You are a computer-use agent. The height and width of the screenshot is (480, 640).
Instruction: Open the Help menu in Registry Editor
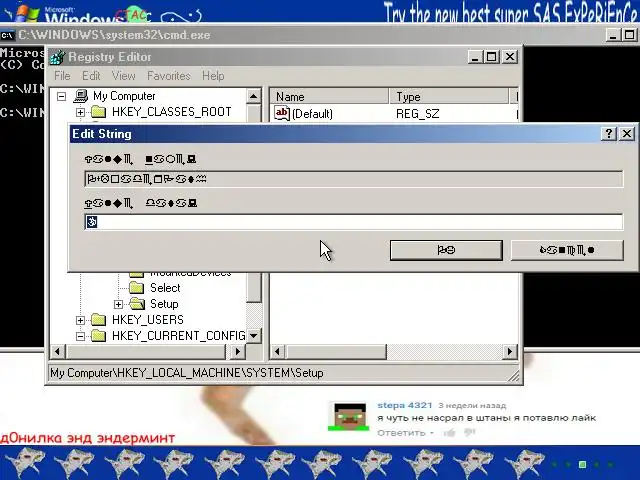[x=213, y=76]
